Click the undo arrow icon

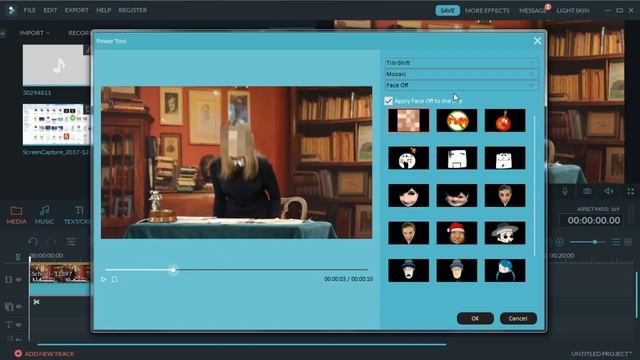tap(33, 241)
